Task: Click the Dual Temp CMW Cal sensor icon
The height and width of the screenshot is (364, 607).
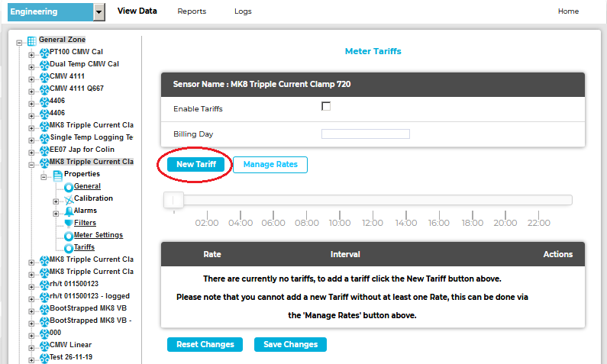Action: pyautogui.click(x=44, y=66)
